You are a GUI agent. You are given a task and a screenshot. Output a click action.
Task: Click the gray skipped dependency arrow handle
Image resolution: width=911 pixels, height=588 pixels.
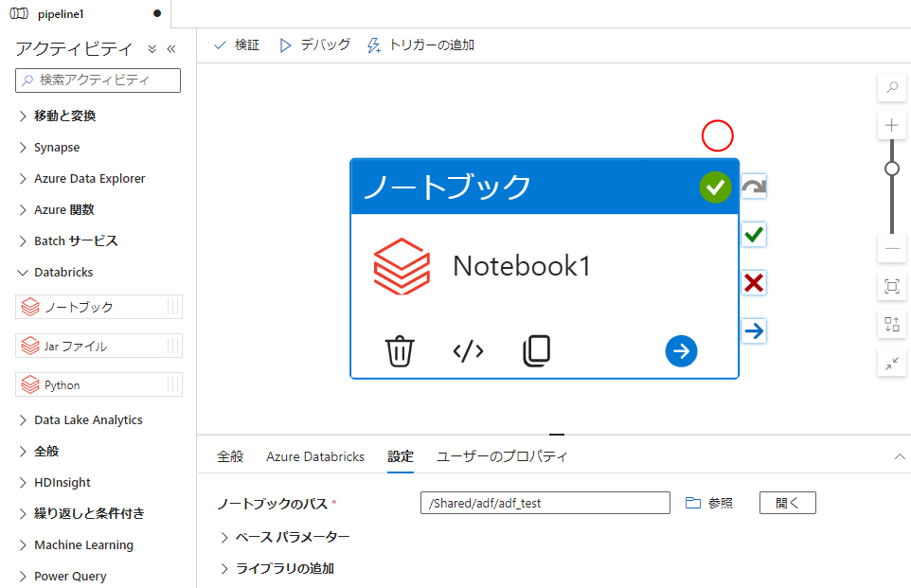click(754, 187)
